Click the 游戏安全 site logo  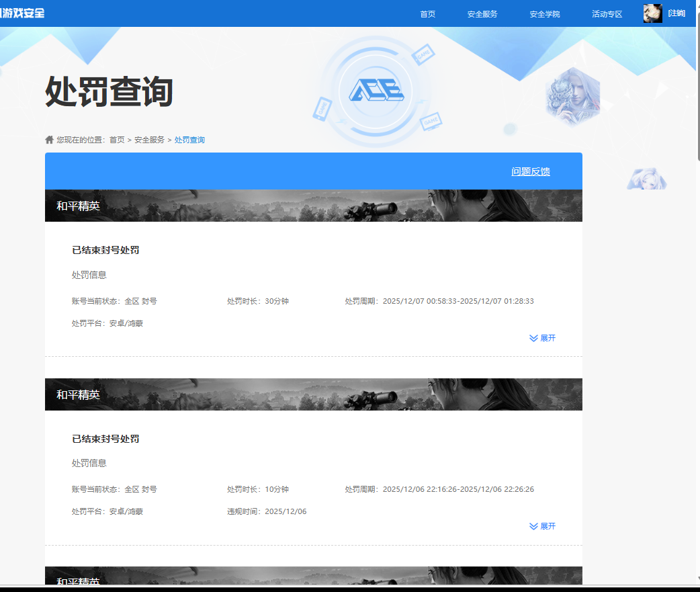coord(23,12)
